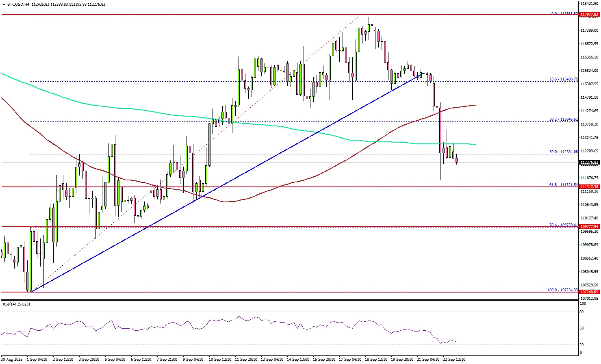Select the 100.0 - 107234.33 Fibonacci label

click(562, 290)
